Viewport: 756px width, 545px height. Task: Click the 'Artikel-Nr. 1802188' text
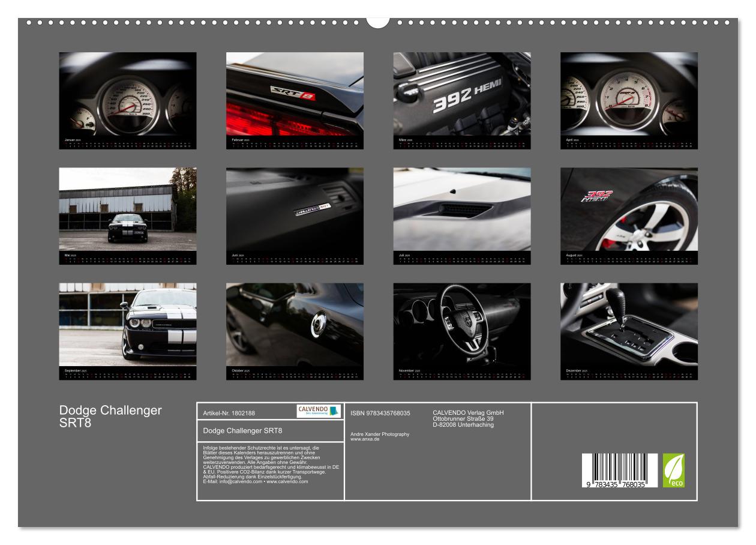(229, 413)
